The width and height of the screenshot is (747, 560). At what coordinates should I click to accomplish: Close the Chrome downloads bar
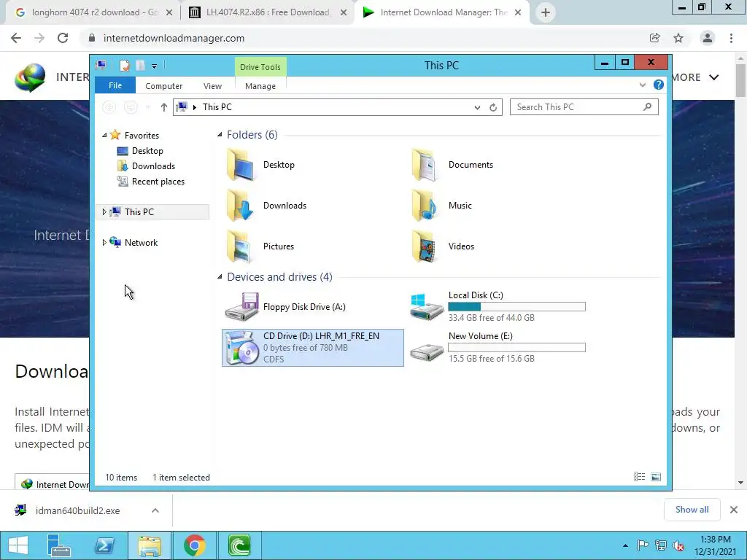[734, 510]
